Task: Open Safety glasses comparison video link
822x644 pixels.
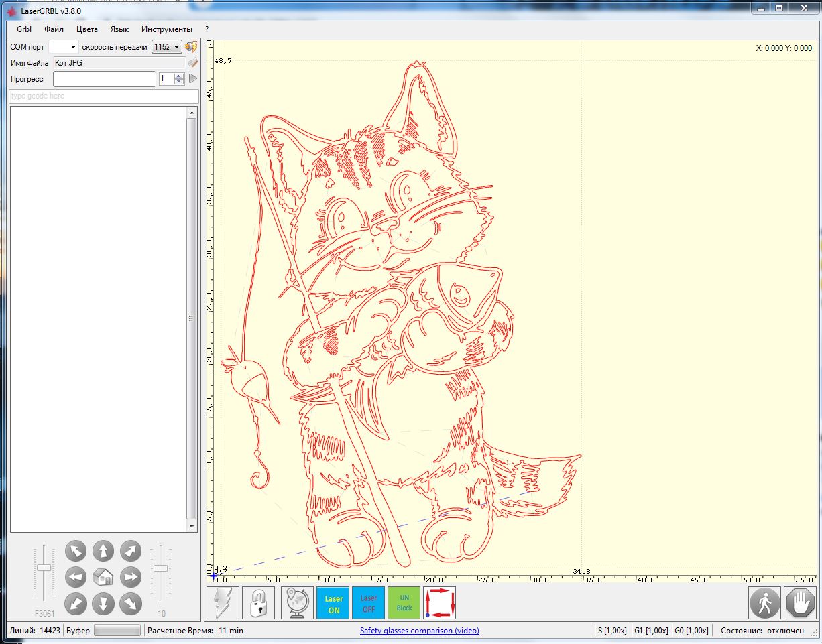Action: pyautogui.click(x=419, y=631)
